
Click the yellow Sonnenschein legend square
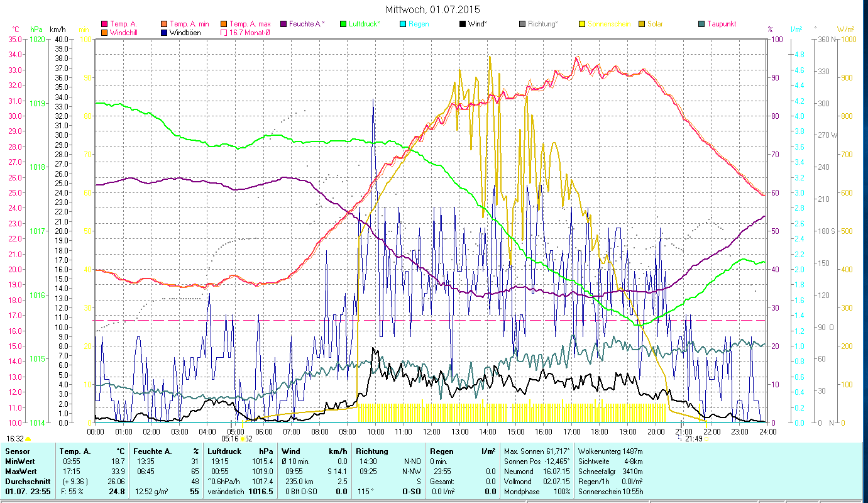click(581, 24)
